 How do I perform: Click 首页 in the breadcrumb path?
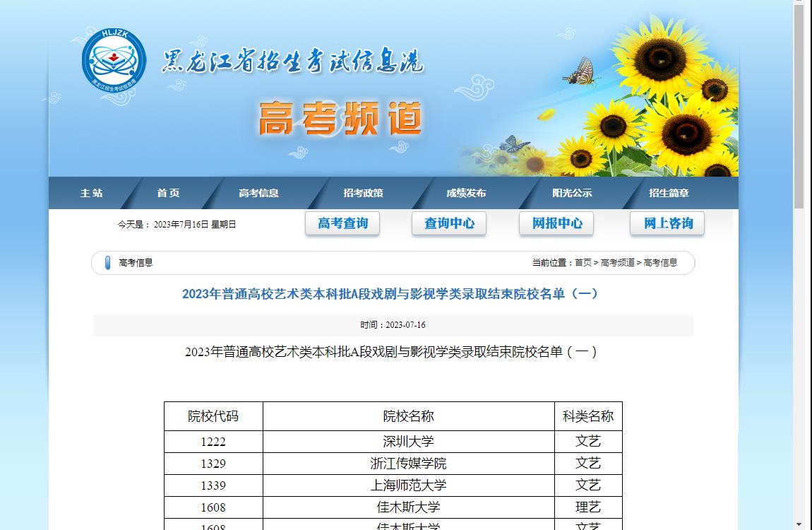click(583, 263)
